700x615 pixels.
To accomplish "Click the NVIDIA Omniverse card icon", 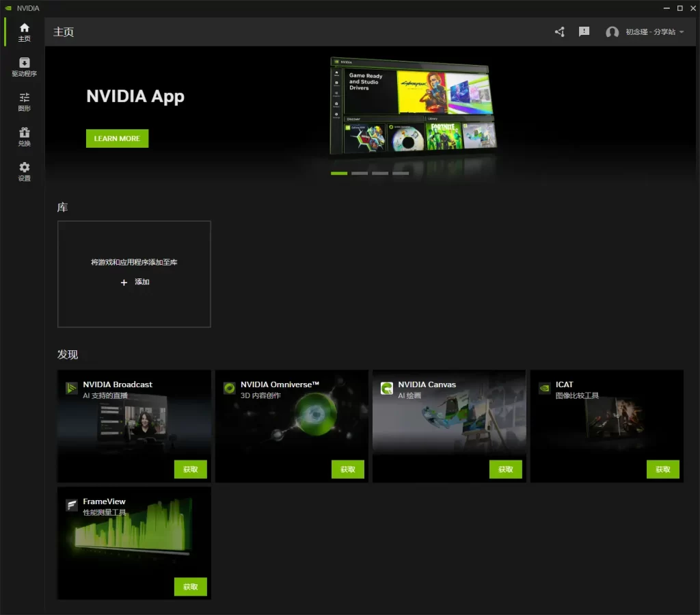I will tap(229, 388).
